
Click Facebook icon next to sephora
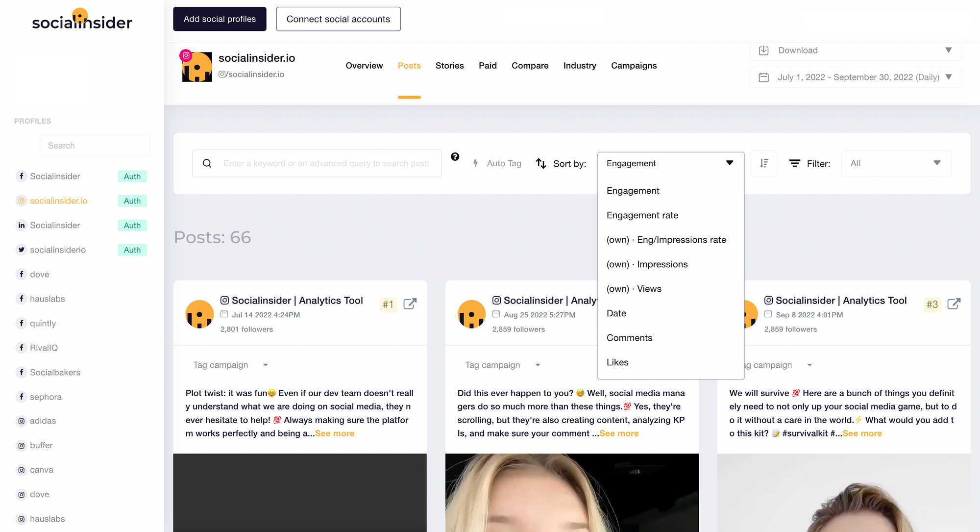tap(21, 396)
